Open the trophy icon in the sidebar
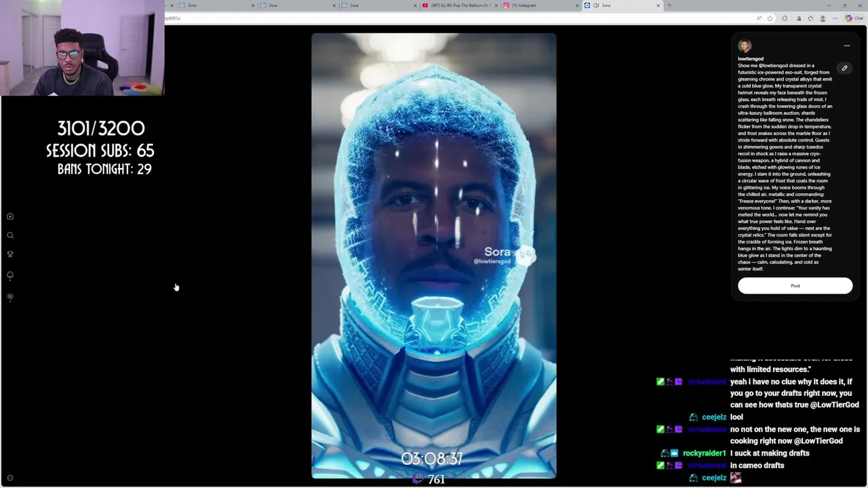868x488 pixels. click(10, 254)
